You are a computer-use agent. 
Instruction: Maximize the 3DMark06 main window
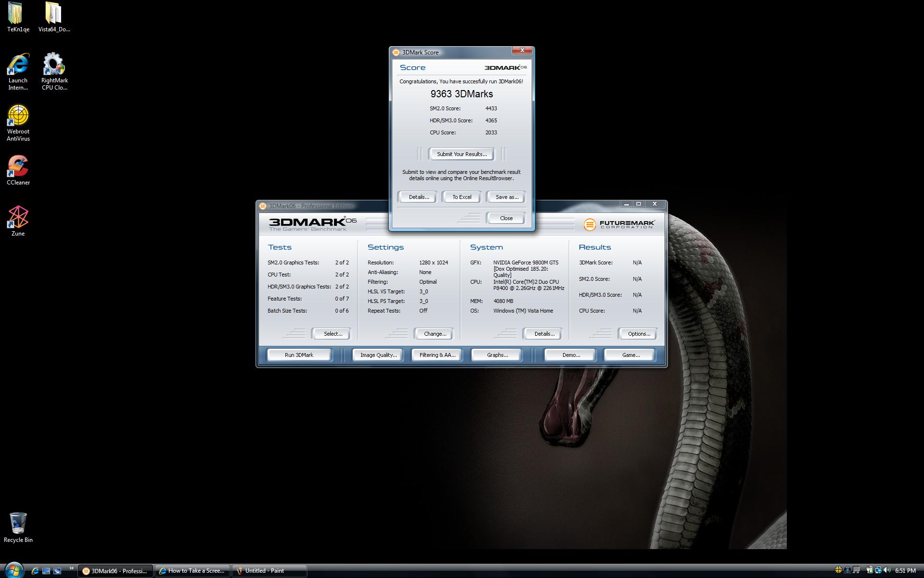(639, 204)
